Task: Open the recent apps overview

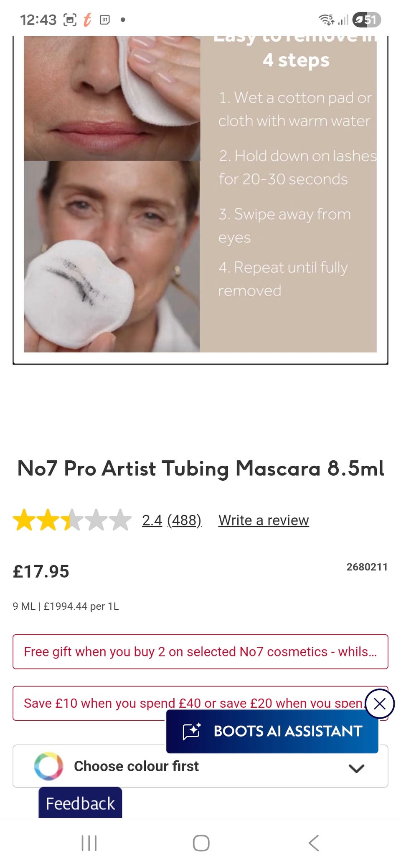Action: coord(89,843)
